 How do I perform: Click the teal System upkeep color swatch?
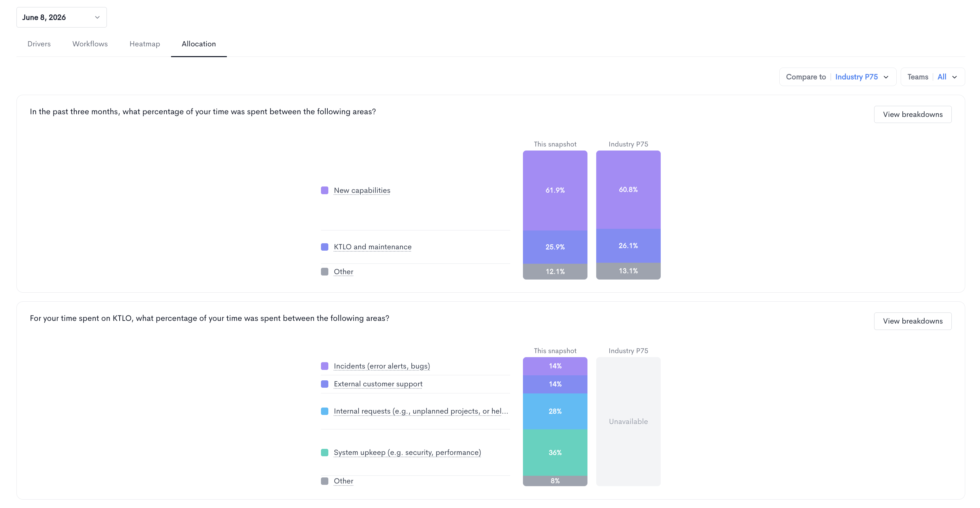(325, 453)
